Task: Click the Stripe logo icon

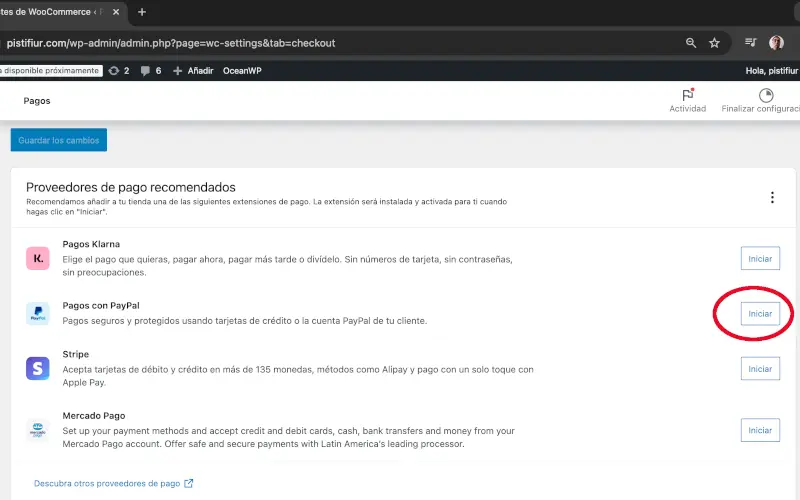Action: coord(38,368)
